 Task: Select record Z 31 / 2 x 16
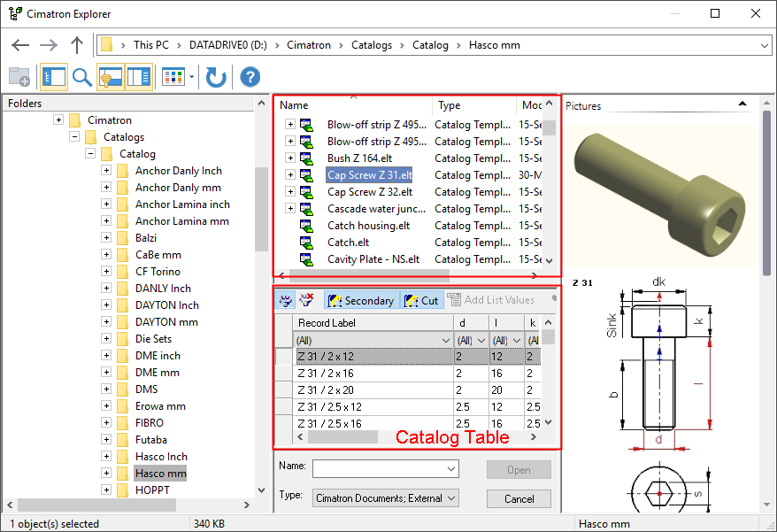[326, 374]
